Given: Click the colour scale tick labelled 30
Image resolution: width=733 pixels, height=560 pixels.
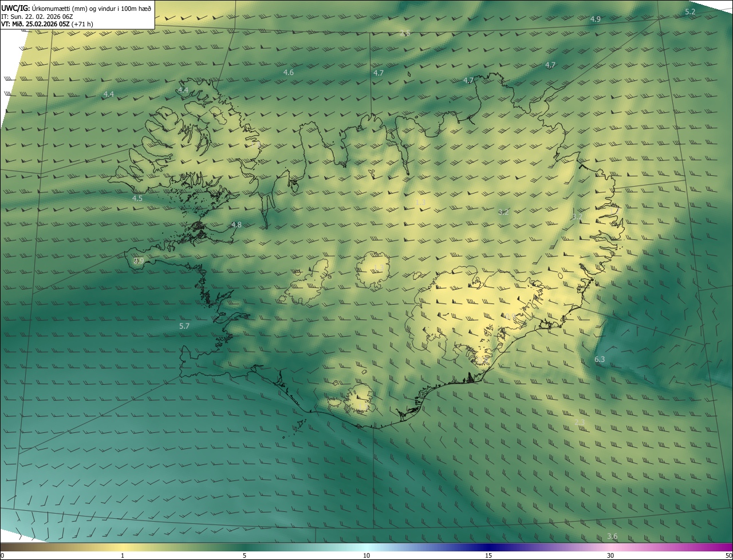Looking at the screenshot, I should pos(610,555).
